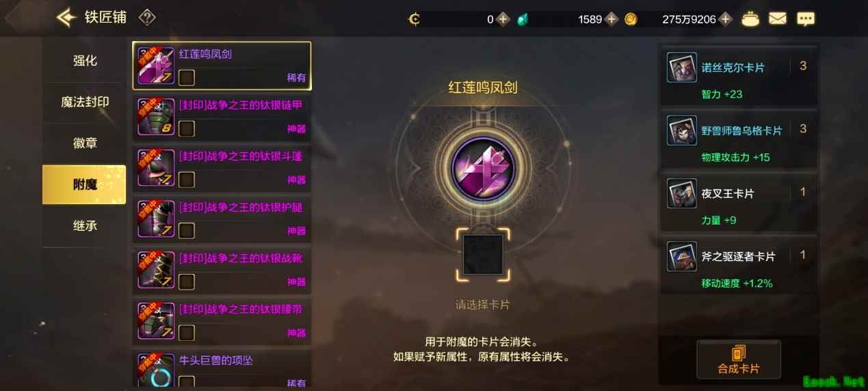The height and width of the screenshot is (391, 868).
Task: Open the 徽章 tab
Action: [x=85, y=143]
